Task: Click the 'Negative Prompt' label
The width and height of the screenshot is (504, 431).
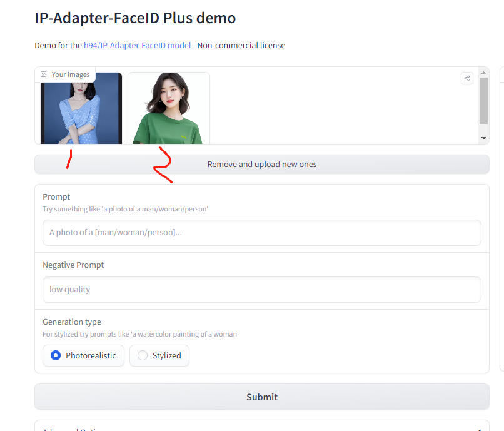Action: 73,265
